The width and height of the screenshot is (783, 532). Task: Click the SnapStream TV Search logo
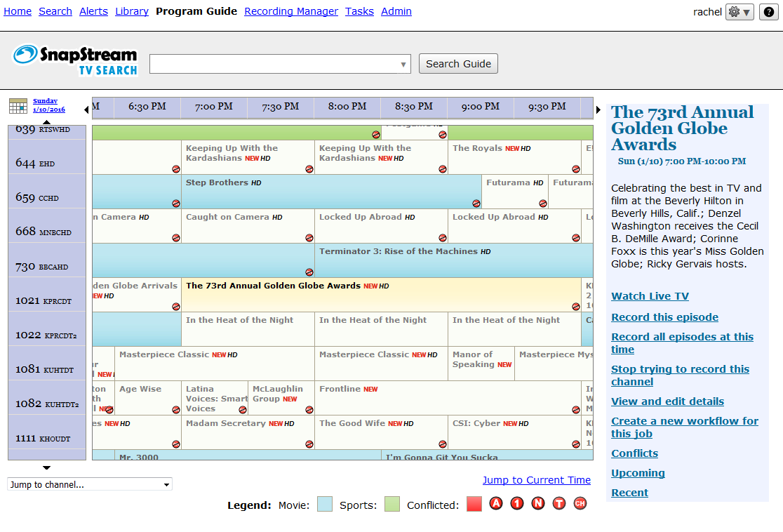tap(75, 60)
